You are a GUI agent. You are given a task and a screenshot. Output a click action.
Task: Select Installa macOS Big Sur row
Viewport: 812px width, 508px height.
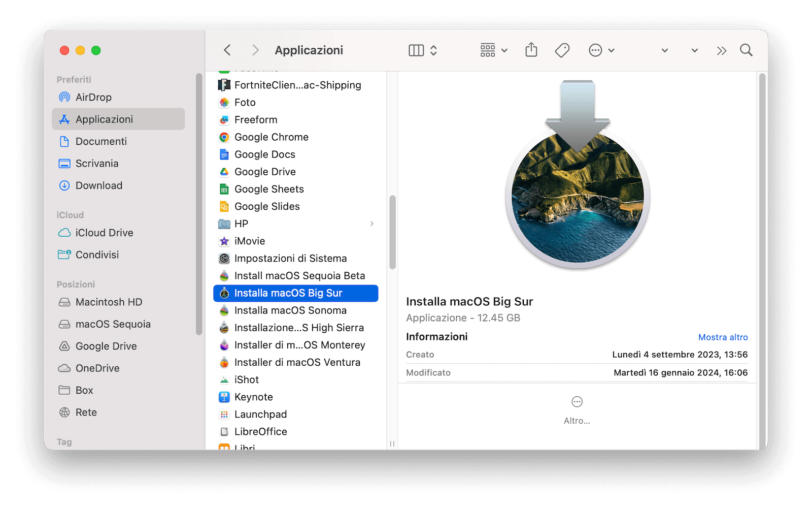296,293
